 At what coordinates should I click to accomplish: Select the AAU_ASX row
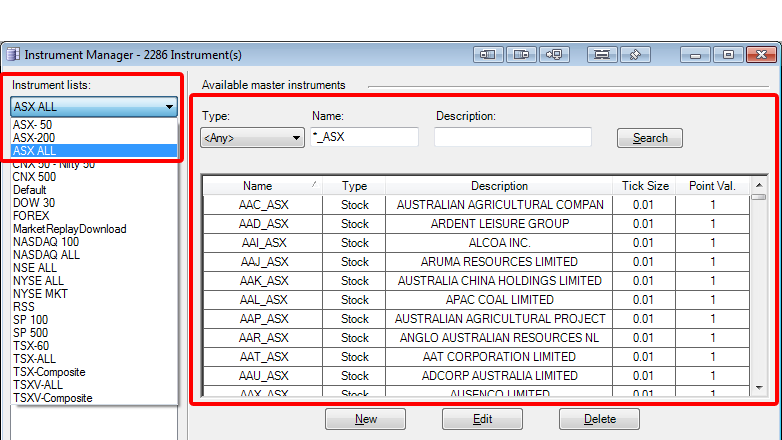pyautogui.click(x=476, y=376)
